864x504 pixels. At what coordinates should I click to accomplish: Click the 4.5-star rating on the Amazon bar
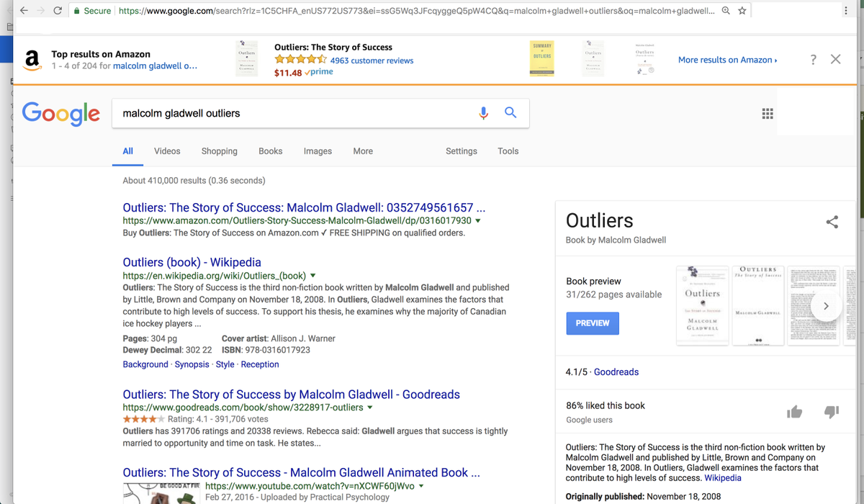click(301, 60)
